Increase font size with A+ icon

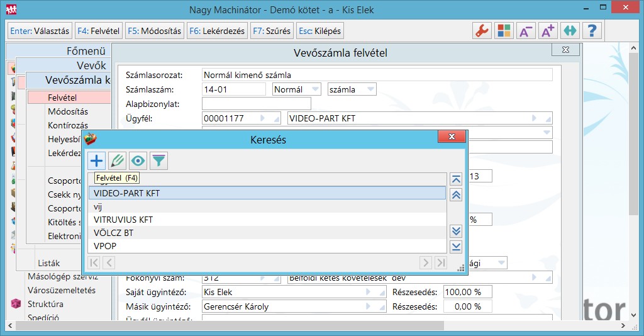(x=547, y=31)
